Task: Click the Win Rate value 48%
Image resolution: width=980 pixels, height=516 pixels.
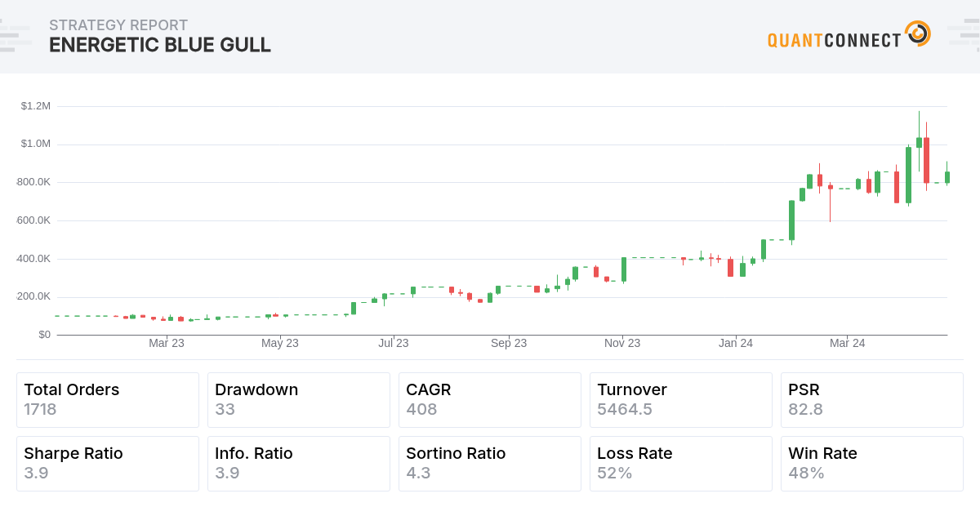Action: [806, 473]
